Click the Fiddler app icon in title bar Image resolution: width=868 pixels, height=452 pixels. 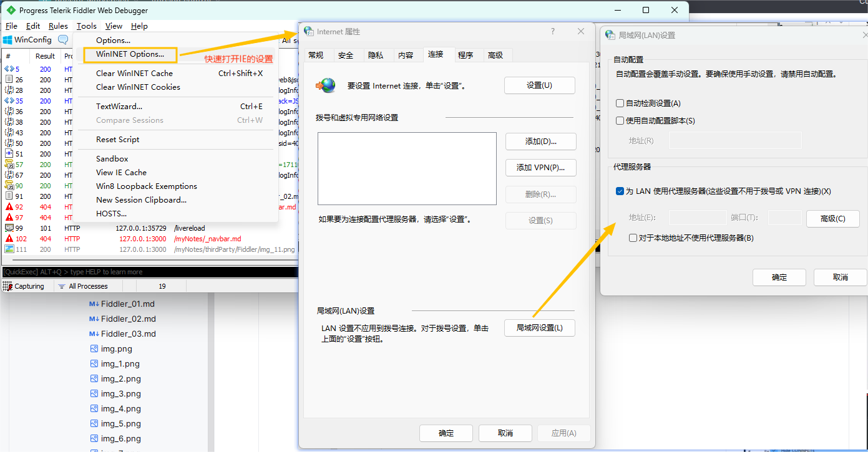coord(11,11)
